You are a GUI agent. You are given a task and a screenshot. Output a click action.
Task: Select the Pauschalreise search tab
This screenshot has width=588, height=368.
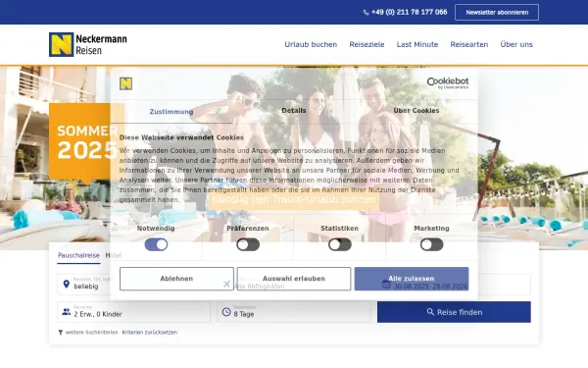click(78, 255)
